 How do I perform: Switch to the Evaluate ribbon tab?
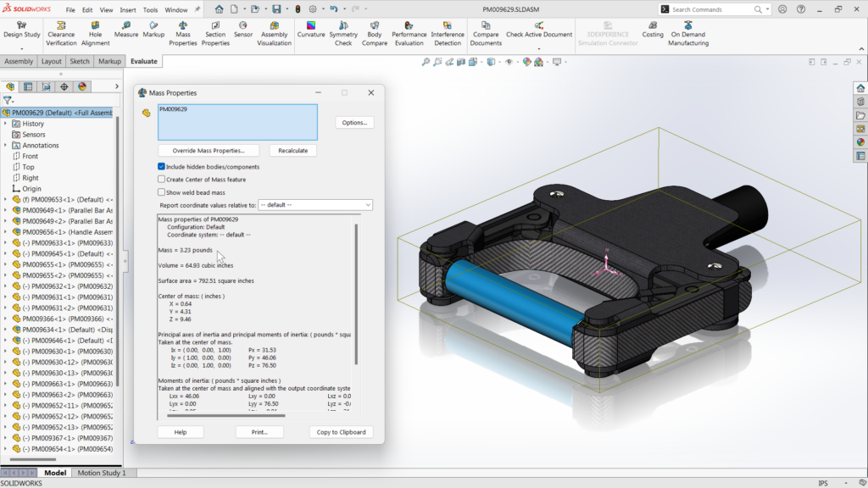(x=142, y=61)
